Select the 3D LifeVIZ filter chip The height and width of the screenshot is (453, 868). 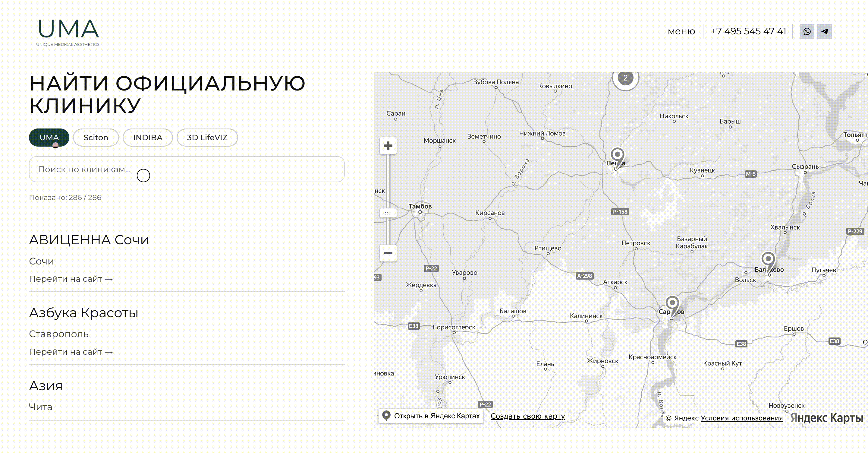pyautogui.click(x=207, y=138)
